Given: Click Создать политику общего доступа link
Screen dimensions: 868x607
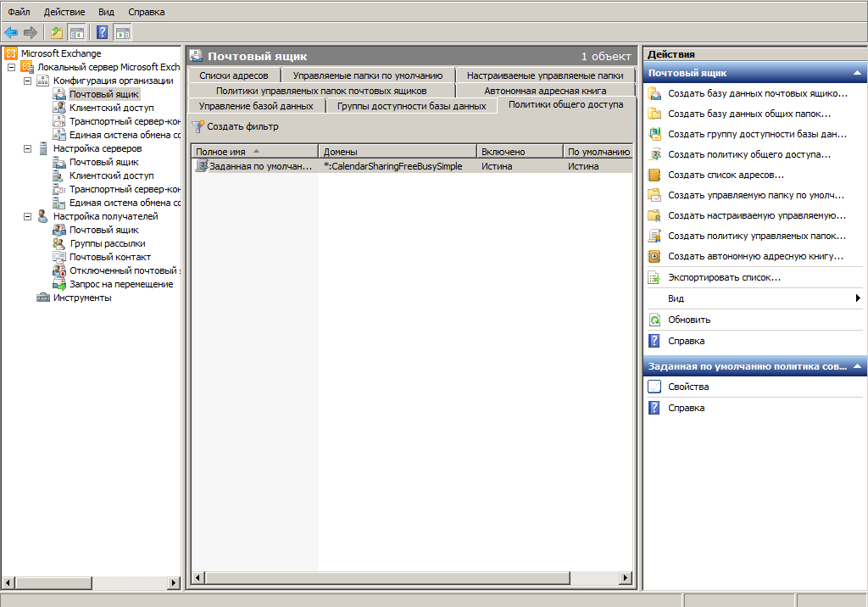Looking at the screenshot, I should pos(748,154).
